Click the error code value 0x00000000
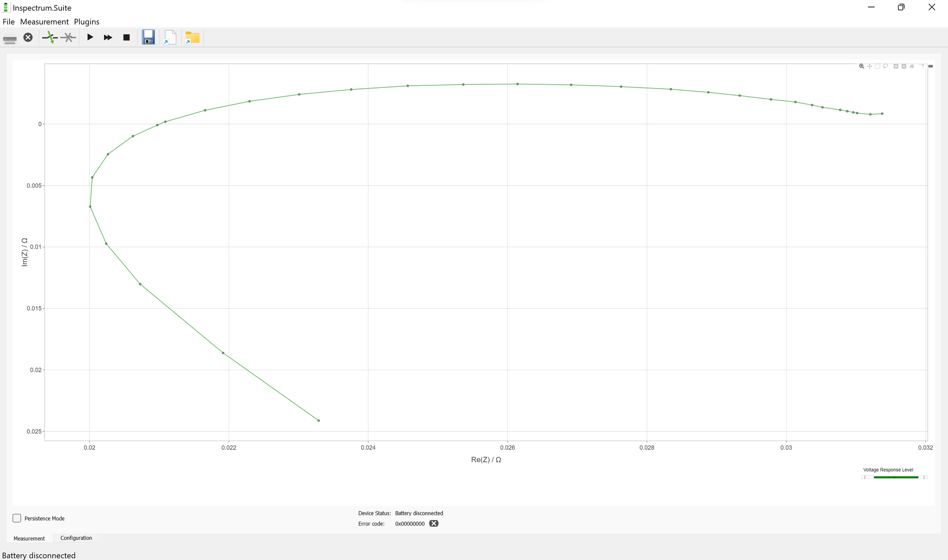Screen dimensions: 948x560 pyautogui.click(x=410, y=524)
